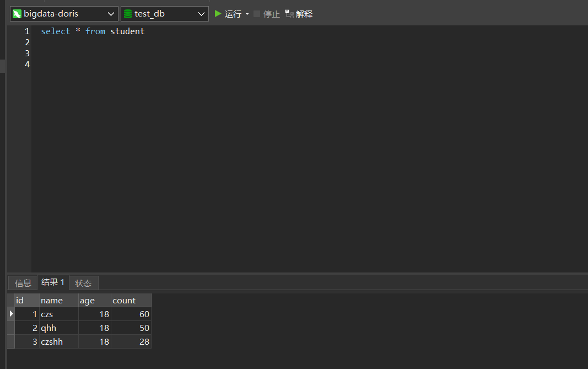The width and height of the screenshot is (588, 369).
Task: Click the student table name in query
Action: [127, 31]
